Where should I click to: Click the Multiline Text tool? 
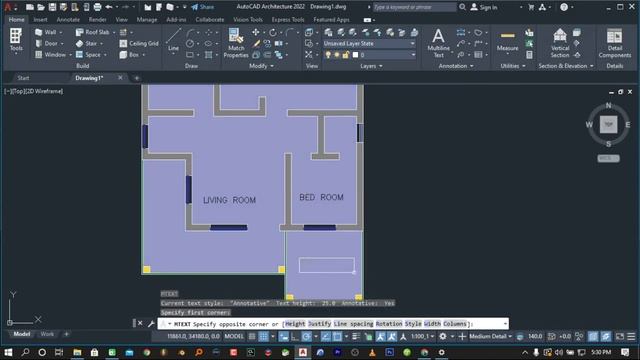(x=438, y=43)
